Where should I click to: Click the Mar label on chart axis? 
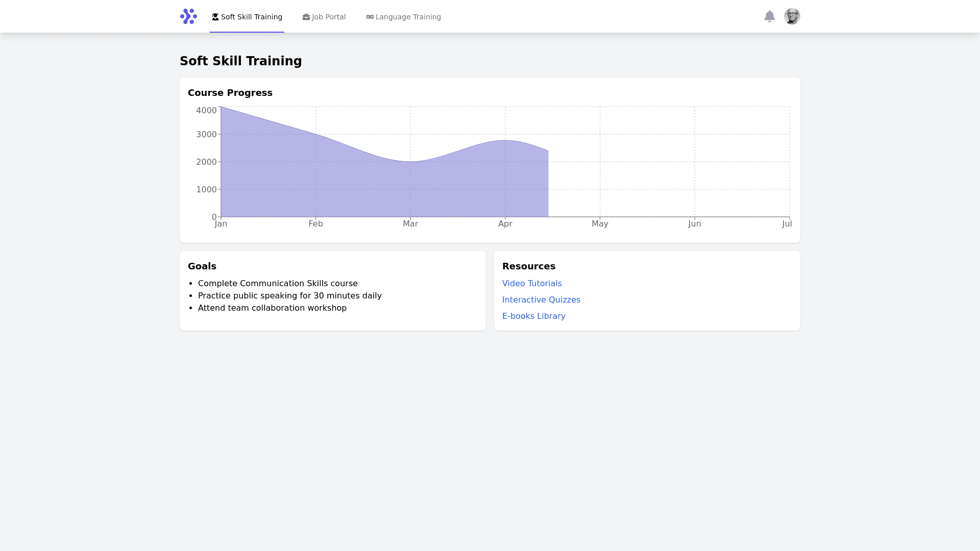tap(410, 223)
